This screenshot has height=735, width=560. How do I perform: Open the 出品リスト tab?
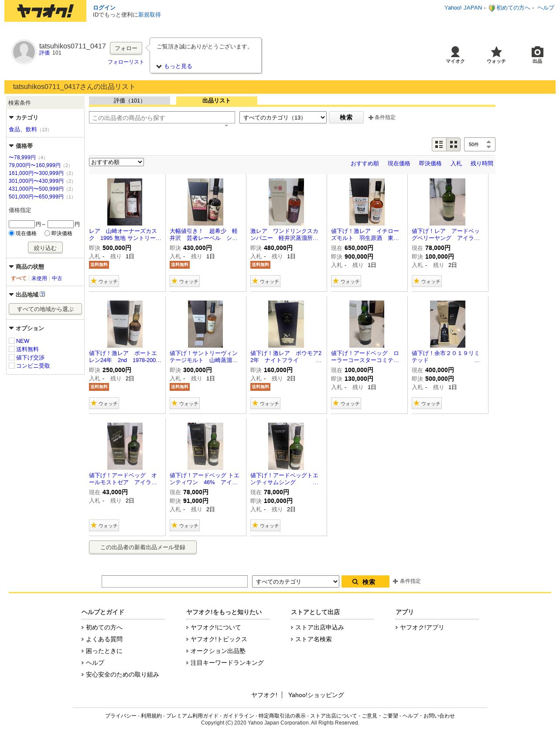tap(217, 101)
